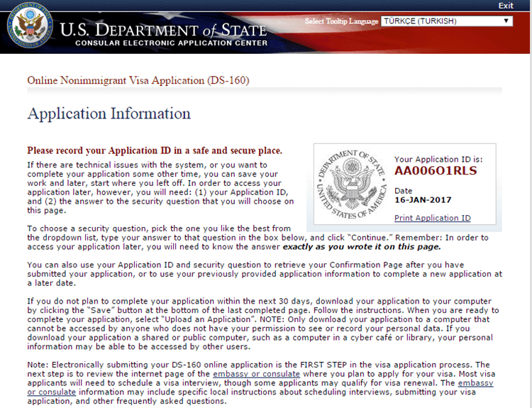
Task: Click the Exit link in the header
Action: (x=506, y=6)
